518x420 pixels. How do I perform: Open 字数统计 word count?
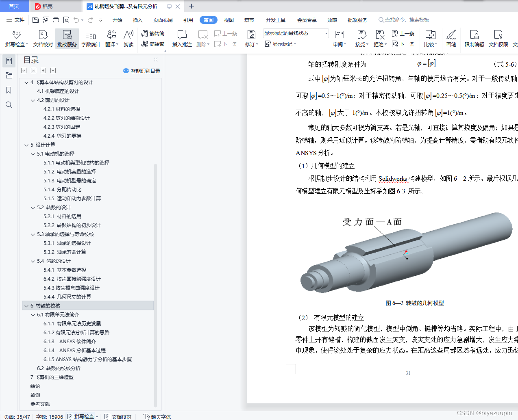[x=91, y=39]
